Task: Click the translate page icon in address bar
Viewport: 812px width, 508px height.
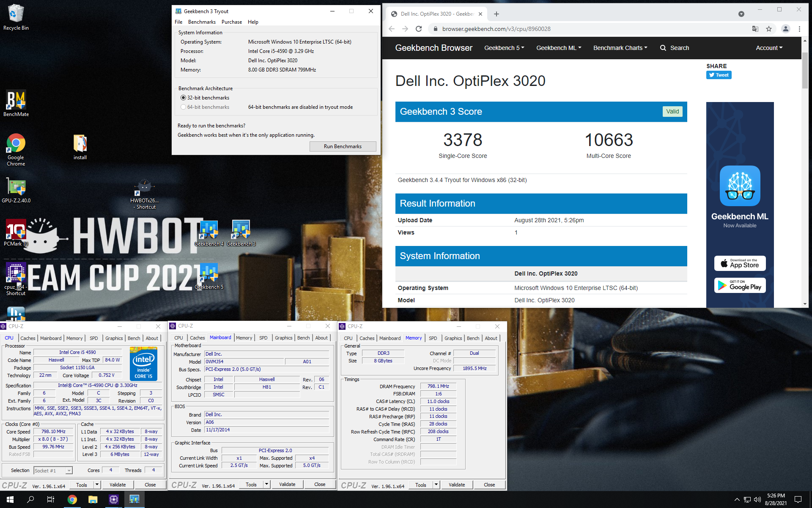Action: [x=755, y=29]
